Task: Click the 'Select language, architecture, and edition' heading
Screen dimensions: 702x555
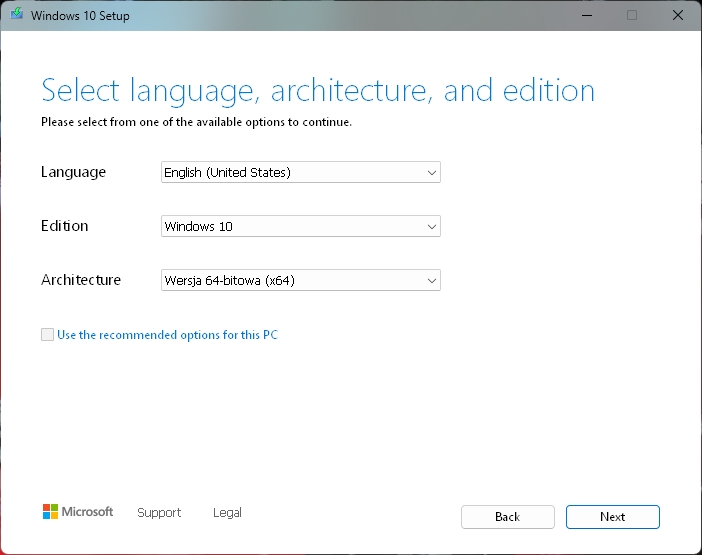Action: pyautogui.click(x=318, y=91)
